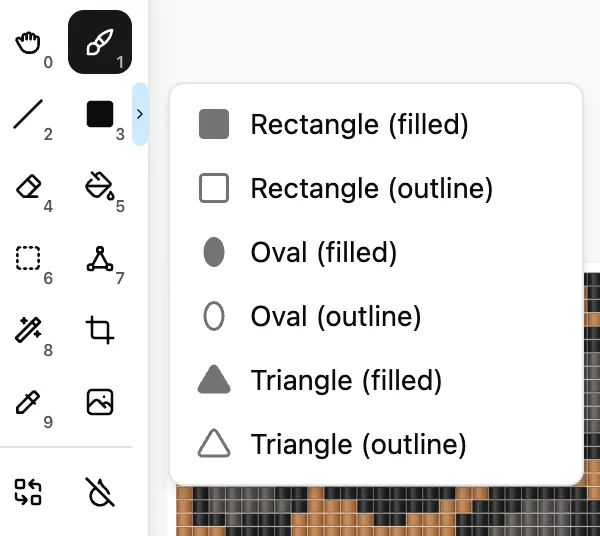Select the polygon vertex shape tool

pos(100,258)
